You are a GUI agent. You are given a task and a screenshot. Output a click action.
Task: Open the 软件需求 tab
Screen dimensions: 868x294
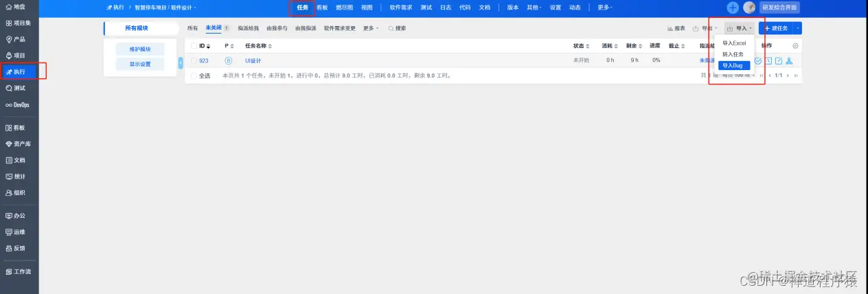click(x=400, y=8)
